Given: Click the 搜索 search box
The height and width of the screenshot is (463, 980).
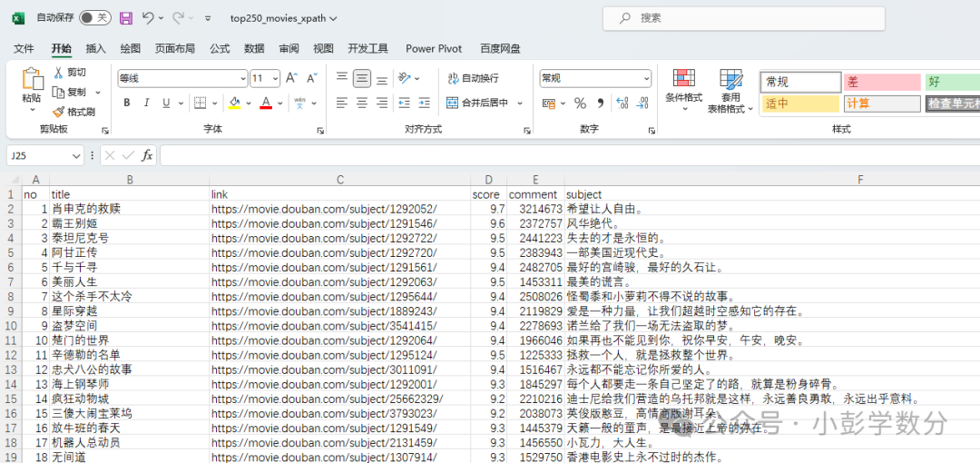Looking at the screenshot, I should pyautogui.click(x=744, y=18).
